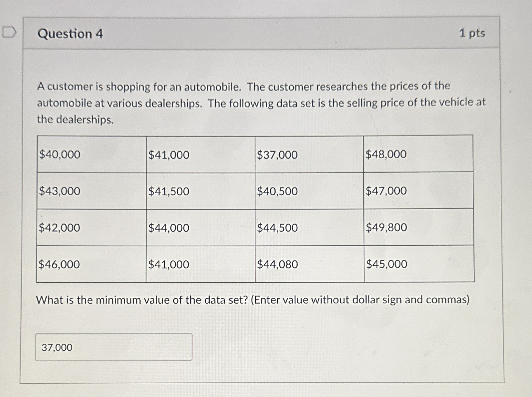Screen dimensions: 532x397
Task: Click the $40,500 cell in the table
Action: coord(277,191)
